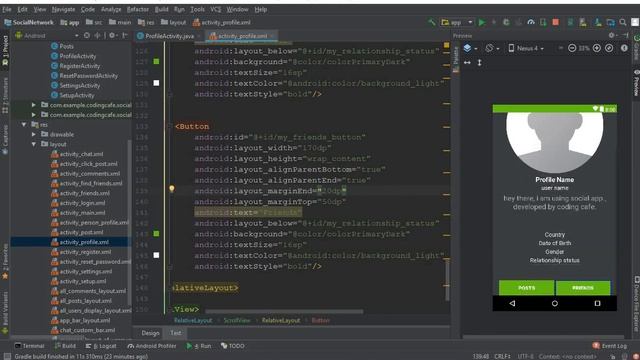Click the green color gutter marker at line 143
This screenshot has width=640, height=360.
pos(156,233)
